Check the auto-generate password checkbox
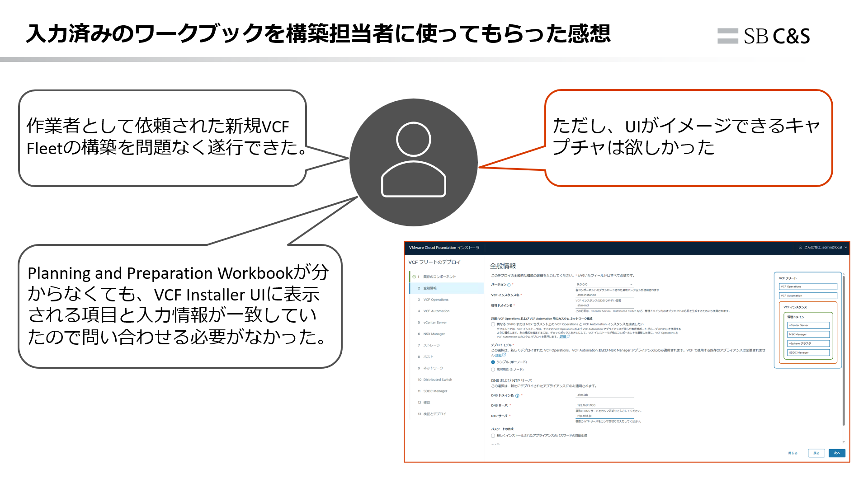This screenshot has height=488, width=868. coord(493,436)
